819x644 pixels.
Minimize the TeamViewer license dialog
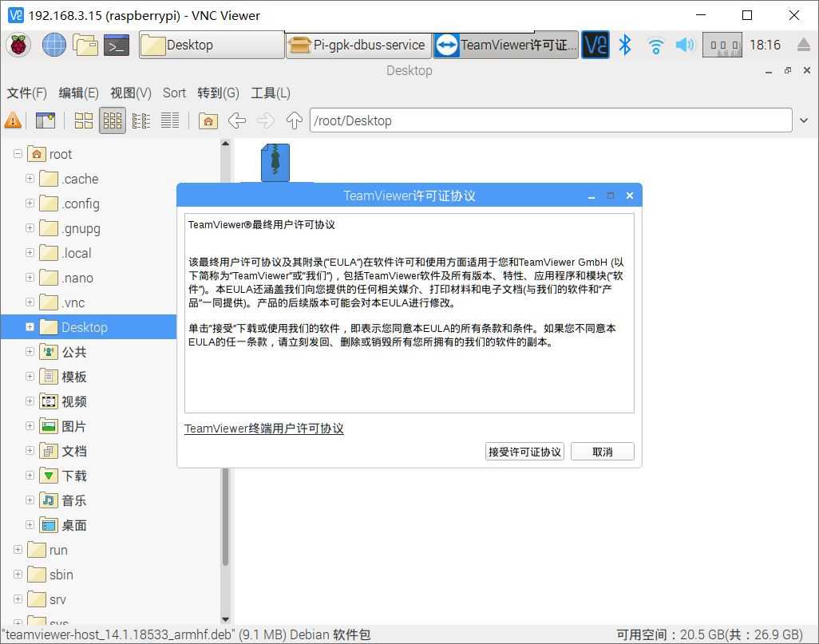[x=591, y=196]
